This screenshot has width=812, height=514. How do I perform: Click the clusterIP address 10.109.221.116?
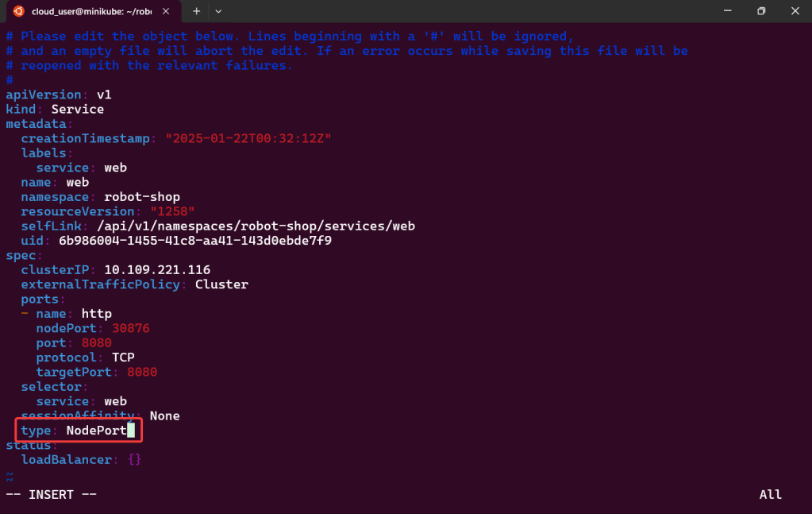(x=157, y=270)
